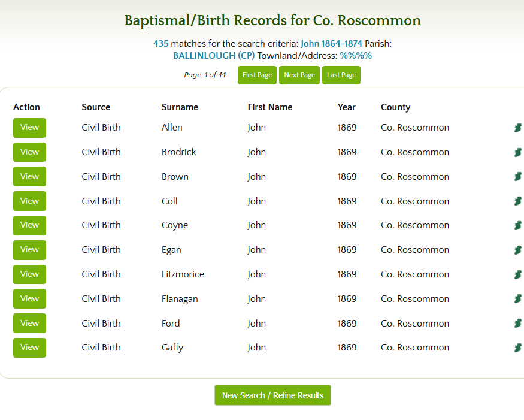Jump to the Last Page of results

click(x=341, y=75)
